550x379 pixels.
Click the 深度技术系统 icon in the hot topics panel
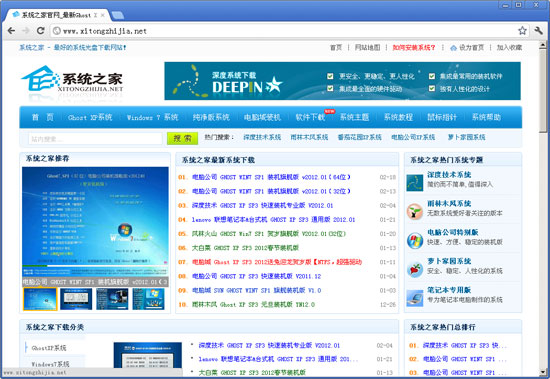(x=415, y=183)
